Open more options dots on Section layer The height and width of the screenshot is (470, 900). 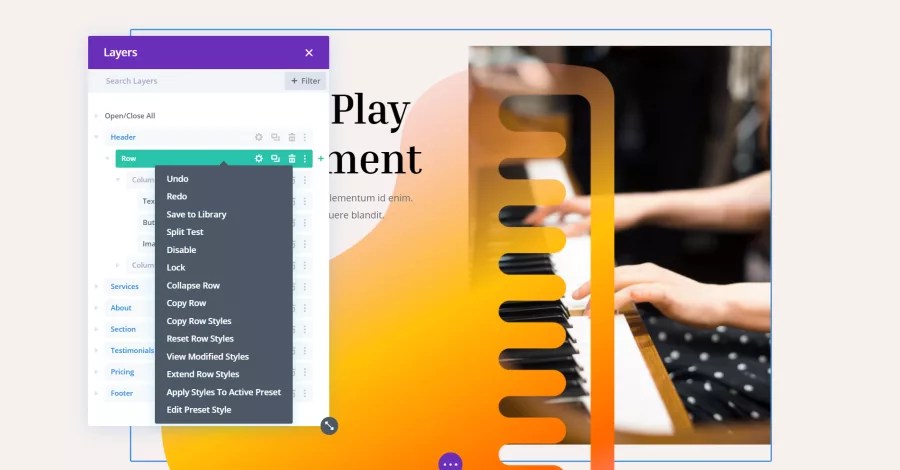[x=305, y=329]
